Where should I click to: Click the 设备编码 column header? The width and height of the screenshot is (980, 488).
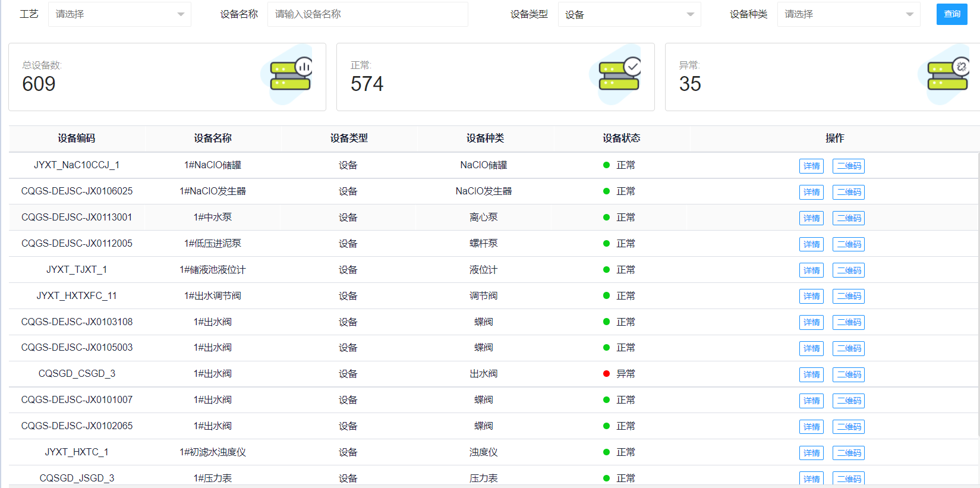(76, 138)
